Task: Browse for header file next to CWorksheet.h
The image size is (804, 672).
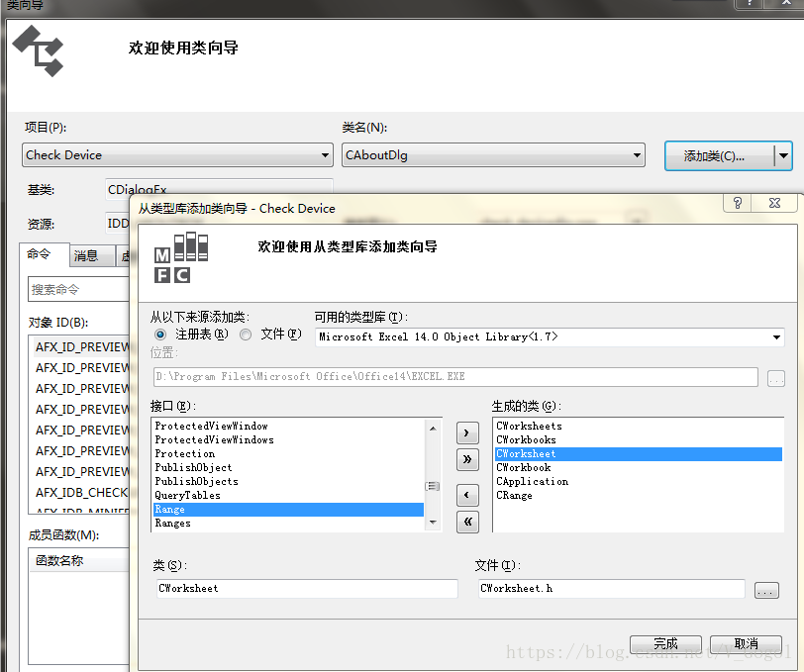Action: point(766,590)
